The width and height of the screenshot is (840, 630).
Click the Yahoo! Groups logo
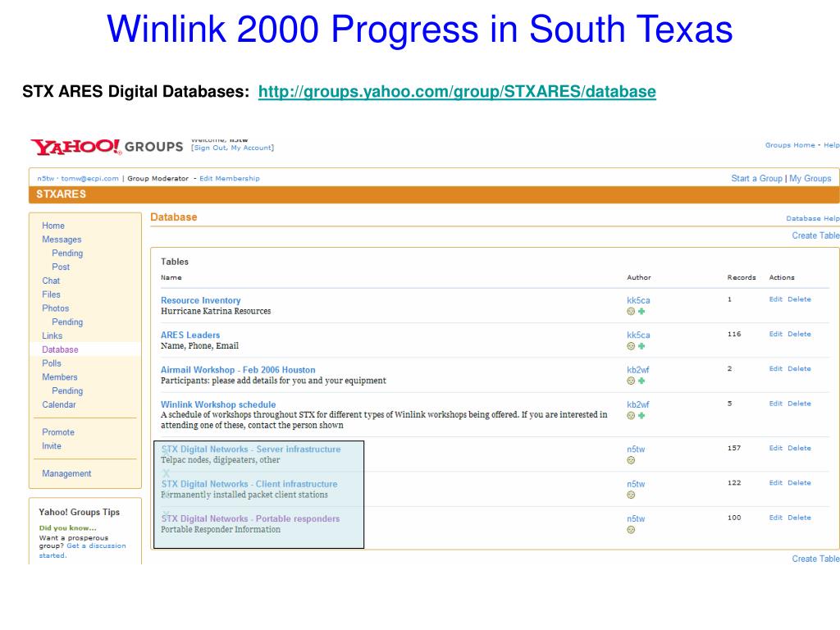[x=107, y=147]
